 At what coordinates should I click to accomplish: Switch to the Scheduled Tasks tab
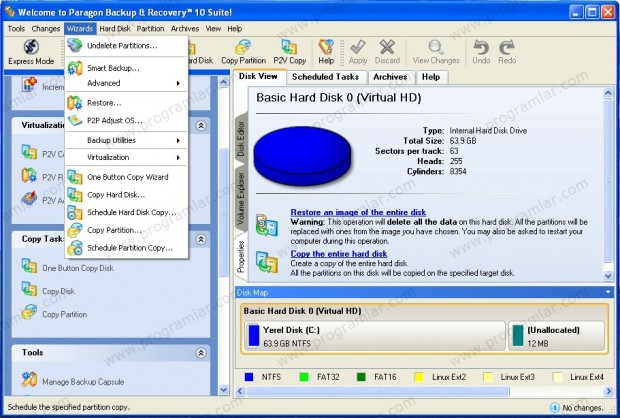(x=325, y=77)
